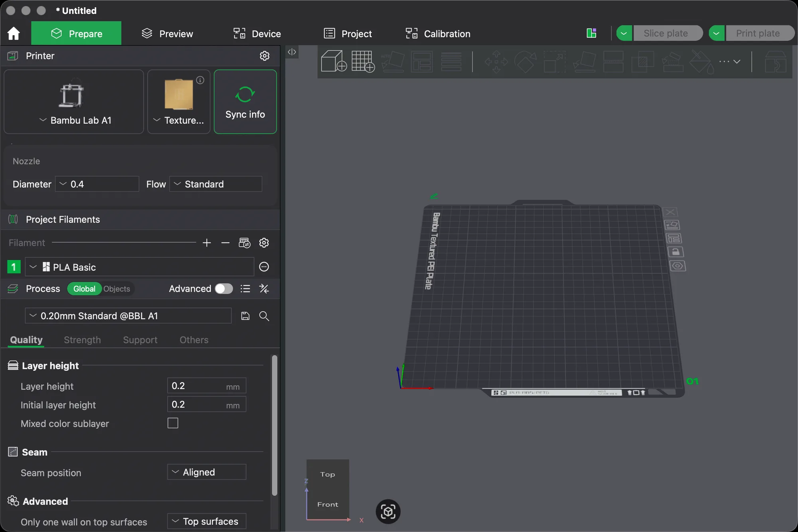Remove a filament with minus icon

[225, 243]
